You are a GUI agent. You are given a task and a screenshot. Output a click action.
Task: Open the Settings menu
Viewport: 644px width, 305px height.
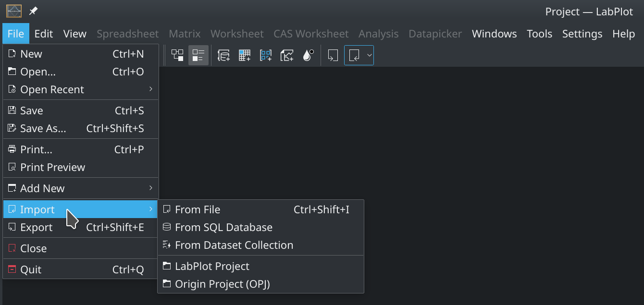582,34
